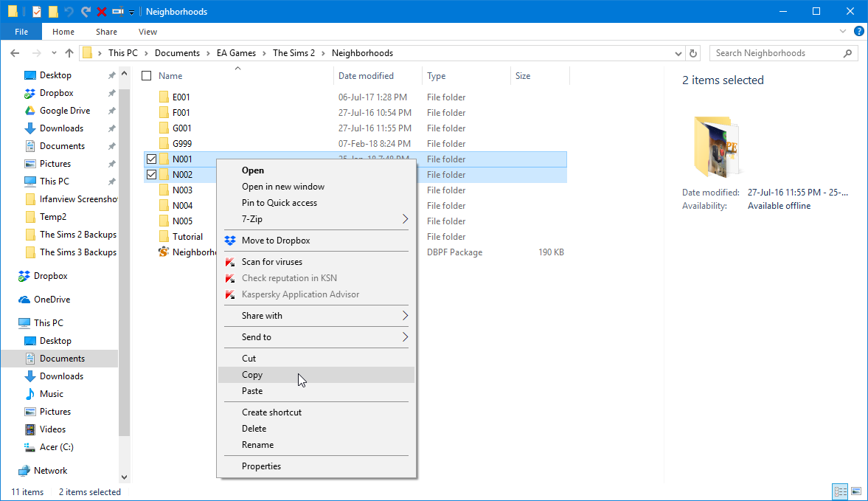Open Help via the blue question mark
The height and width of the screenshot is (501, 868).
859,32
